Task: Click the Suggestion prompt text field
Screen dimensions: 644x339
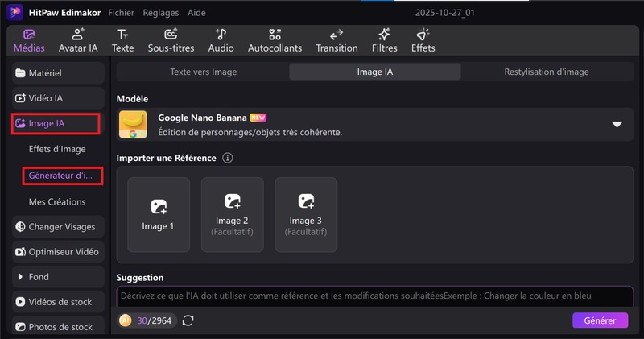Action: pyautogui.click(x=375, y=296)
